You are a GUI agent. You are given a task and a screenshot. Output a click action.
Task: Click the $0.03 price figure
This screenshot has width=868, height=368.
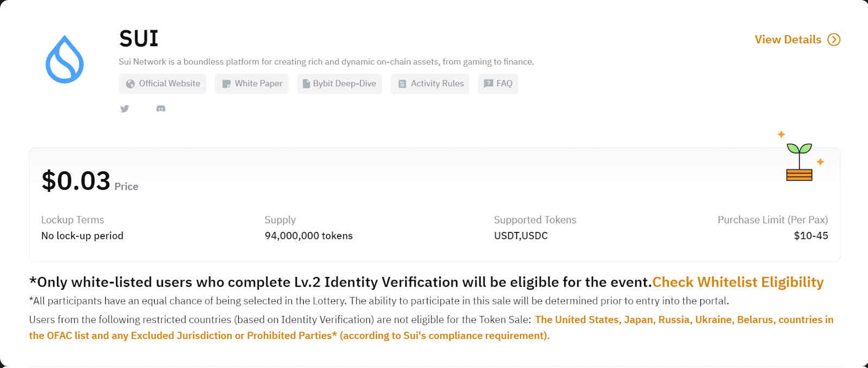[76, 181]
